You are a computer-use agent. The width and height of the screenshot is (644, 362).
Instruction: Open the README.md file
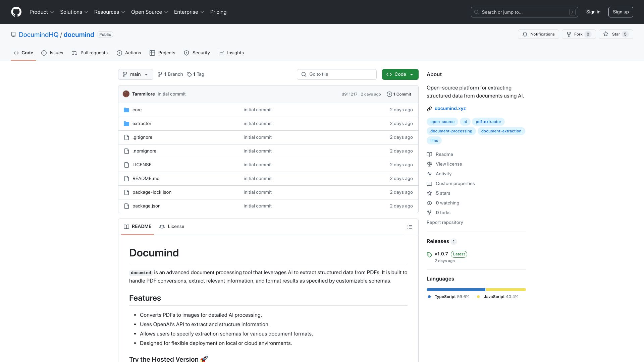coord(146,179)
